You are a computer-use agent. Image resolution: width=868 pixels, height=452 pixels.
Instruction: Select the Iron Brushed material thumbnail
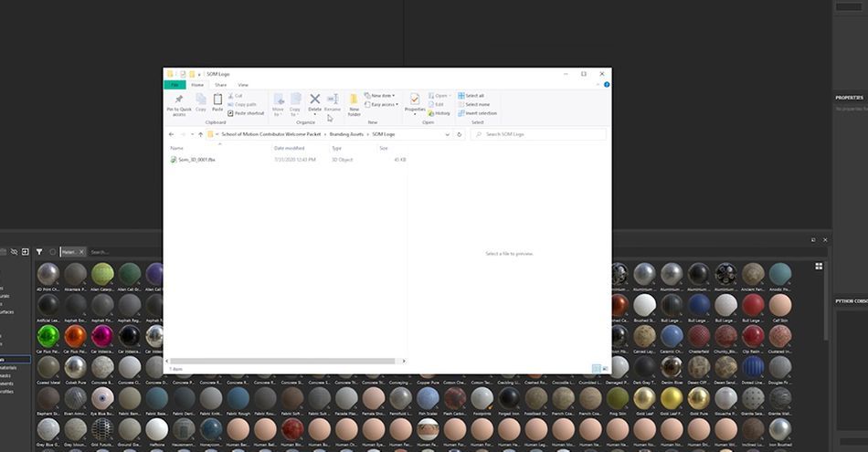[x=779, y=432]
